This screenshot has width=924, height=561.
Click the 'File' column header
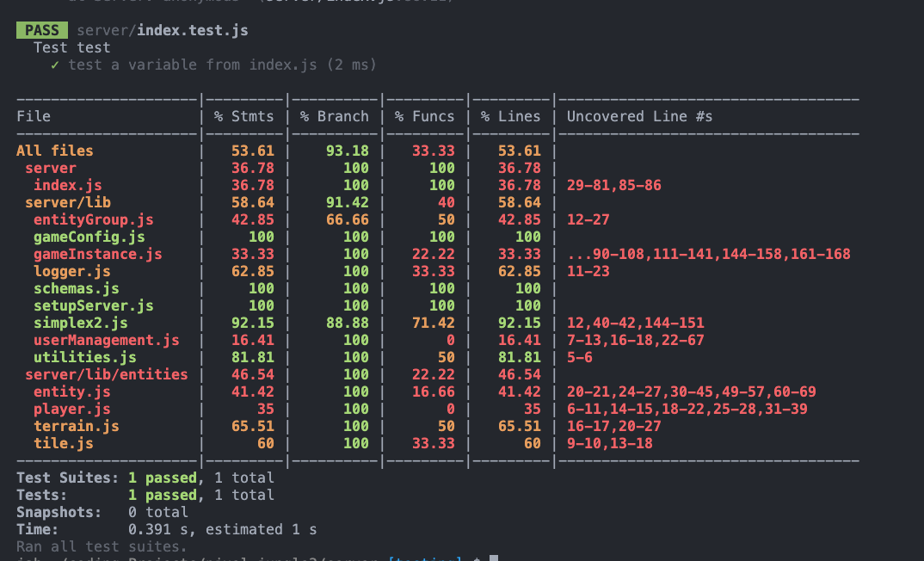34,116
